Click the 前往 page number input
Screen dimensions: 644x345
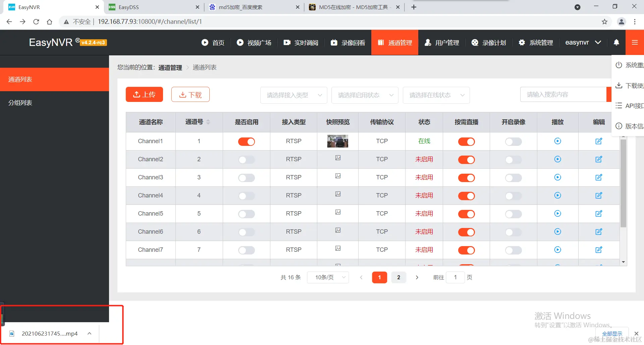point(455,277)
